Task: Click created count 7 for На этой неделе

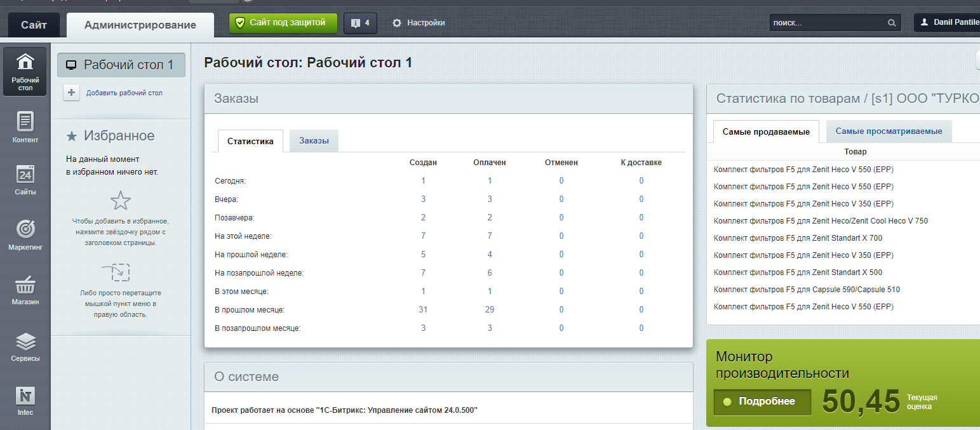Action: click(x=423, y=236)
